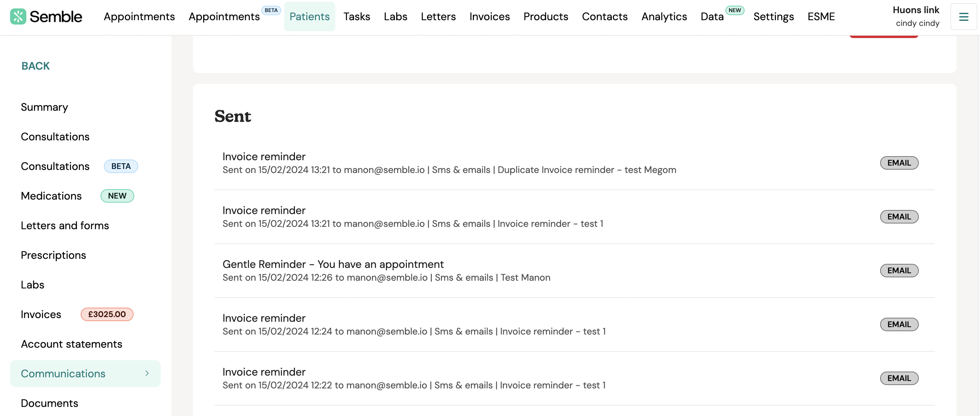This screenshot has height=416, width=980.
Task: Open Consultations in the sidebar
Action: pyautogui.click(x=55, y=137)
